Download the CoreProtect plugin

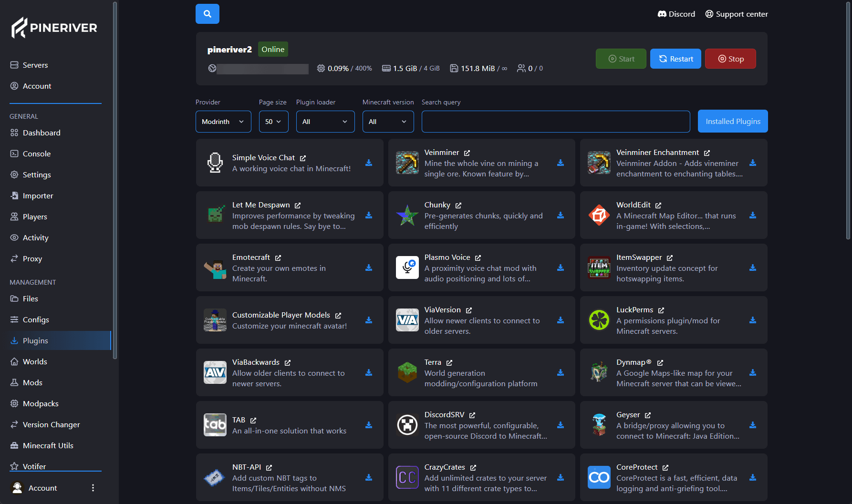(x=753, y=478)
